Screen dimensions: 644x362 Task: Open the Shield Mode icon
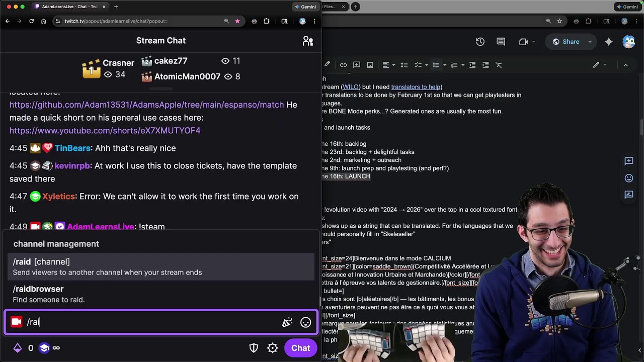point(254,348)
